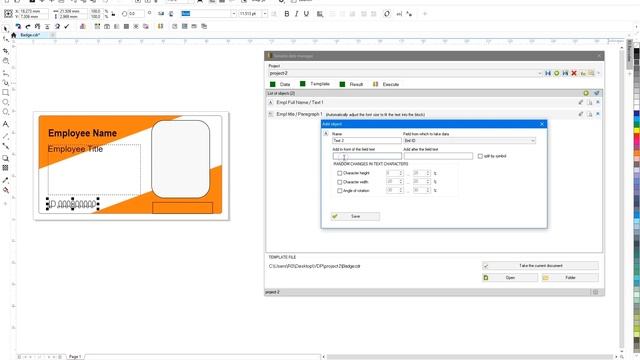Pick the magenta swatch in color palette
The height and width of the screenshot is (360, 640).
click(636, 141)
